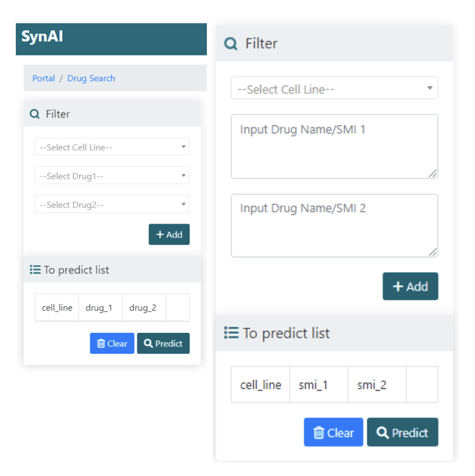Open the Cell Line selector in the right panel
475x476 pixels.
tap(335, 88)
